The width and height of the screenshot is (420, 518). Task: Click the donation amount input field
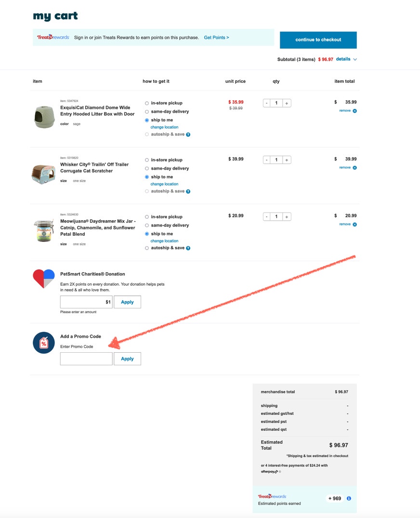pyautogui.click(x=86, y=302)
